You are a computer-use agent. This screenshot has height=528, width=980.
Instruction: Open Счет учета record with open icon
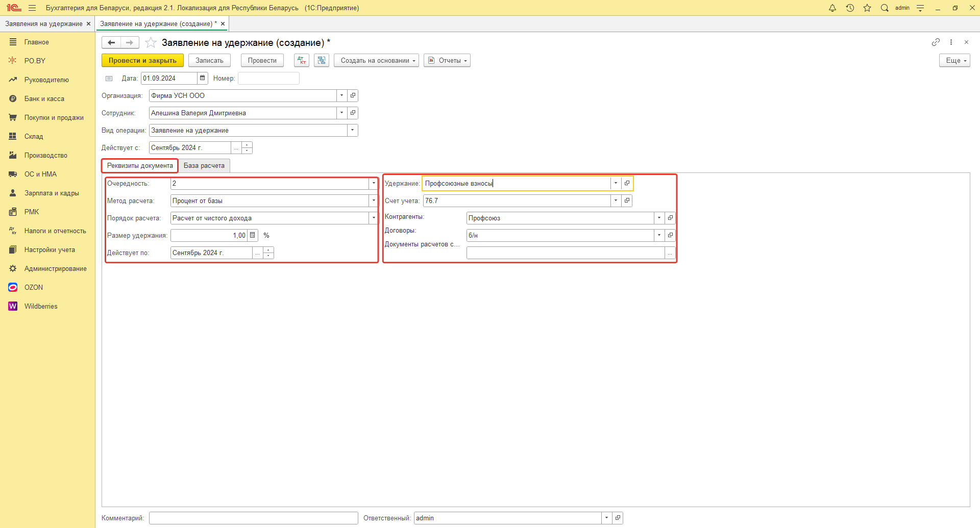click(627, 200)
